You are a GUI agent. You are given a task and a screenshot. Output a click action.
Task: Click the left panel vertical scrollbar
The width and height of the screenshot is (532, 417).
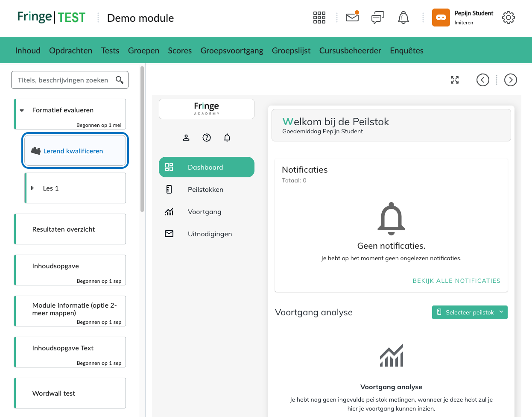point(142,139)
